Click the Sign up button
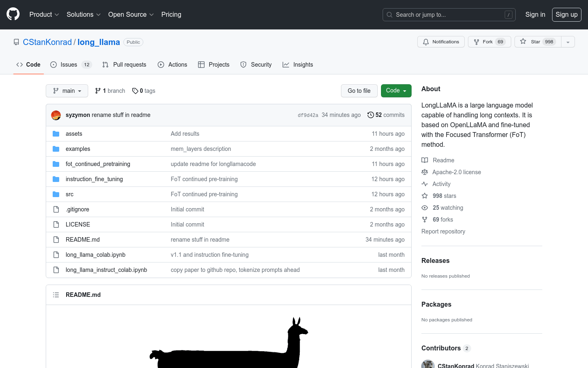Viewport: 588px width, 368px height. pyautogui.click(x=566, y=14)
